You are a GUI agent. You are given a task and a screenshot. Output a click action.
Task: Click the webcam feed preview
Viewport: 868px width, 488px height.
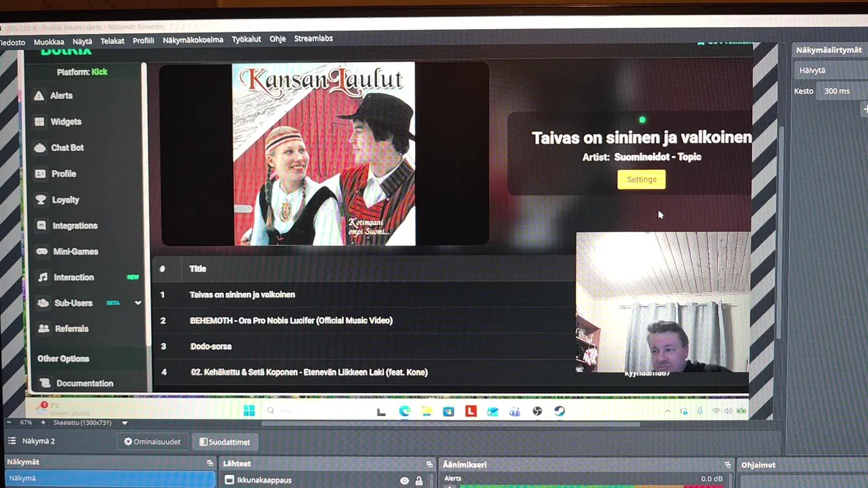coord(663,302)
